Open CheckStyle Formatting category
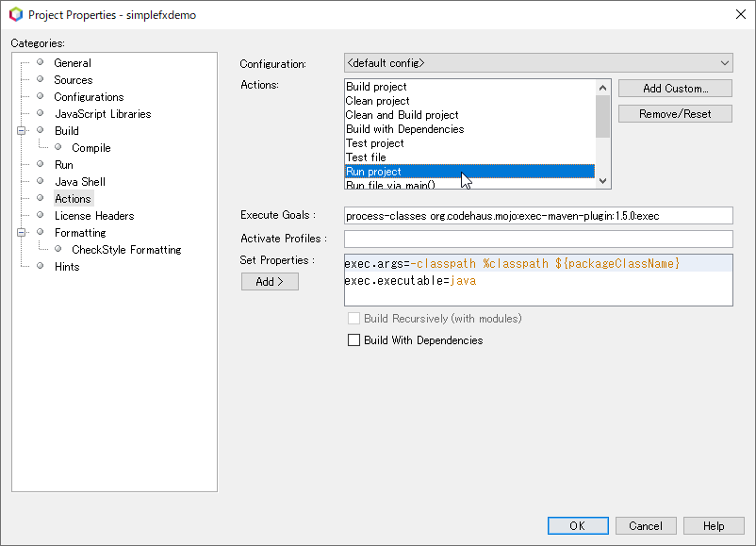The height and width of the screenshot is (546, 756). click(x=126, y=249)
